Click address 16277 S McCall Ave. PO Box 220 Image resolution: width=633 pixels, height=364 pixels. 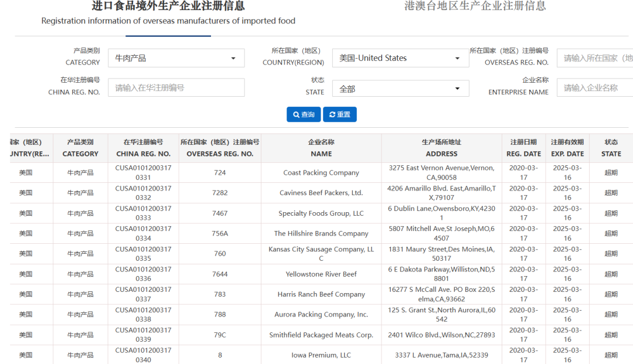click(x=442, y=294)
